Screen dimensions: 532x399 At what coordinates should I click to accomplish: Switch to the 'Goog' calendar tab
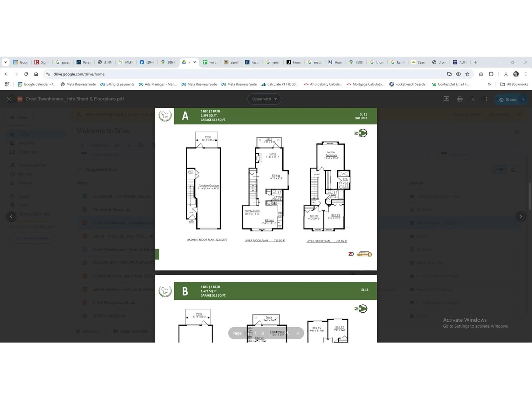click(21, 62)
